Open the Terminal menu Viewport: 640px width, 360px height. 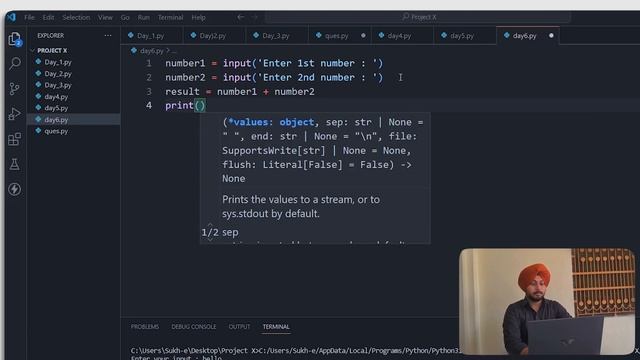[170, 17]
